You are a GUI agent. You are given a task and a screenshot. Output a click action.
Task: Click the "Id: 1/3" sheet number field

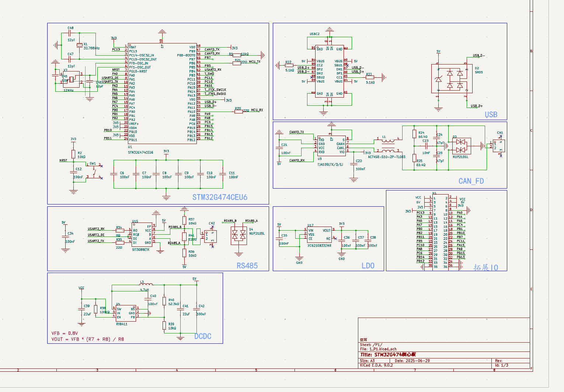pyautogui.click(x=502, y=365)
